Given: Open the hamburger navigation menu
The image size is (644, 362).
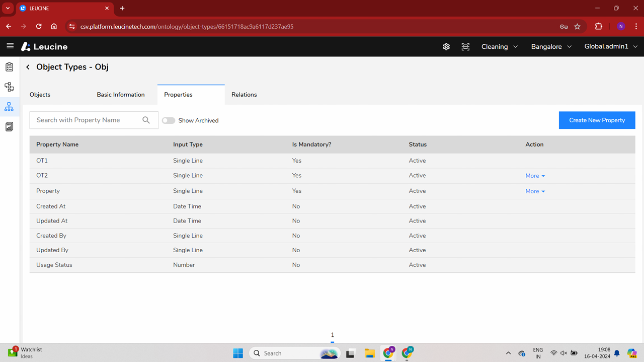Looking at the screenshot, I should point(10,46).
